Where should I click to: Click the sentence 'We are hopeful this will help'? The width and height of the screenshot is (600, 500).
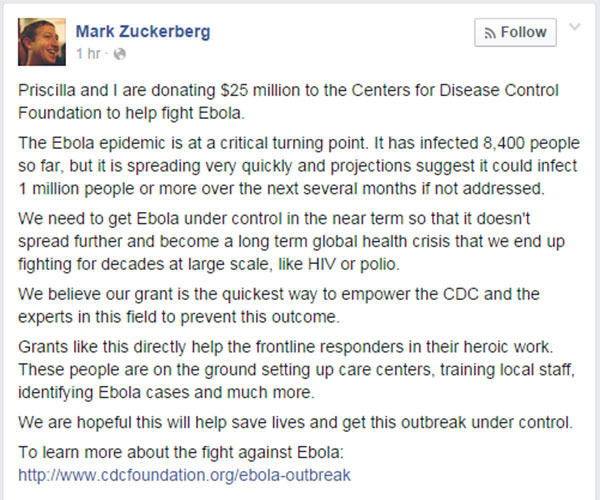coord(295,422)
